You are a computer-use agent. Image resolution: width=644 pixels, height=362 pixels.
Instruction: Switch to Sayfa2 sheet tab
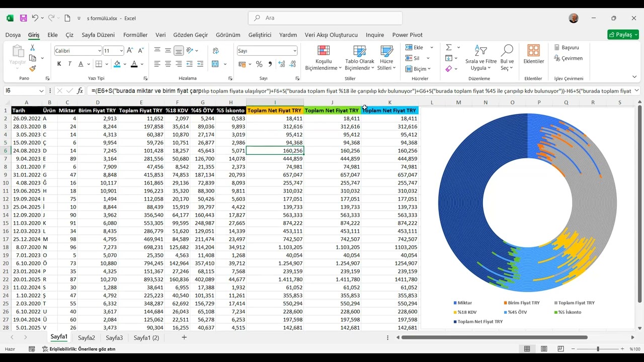(x=87, y=338)
